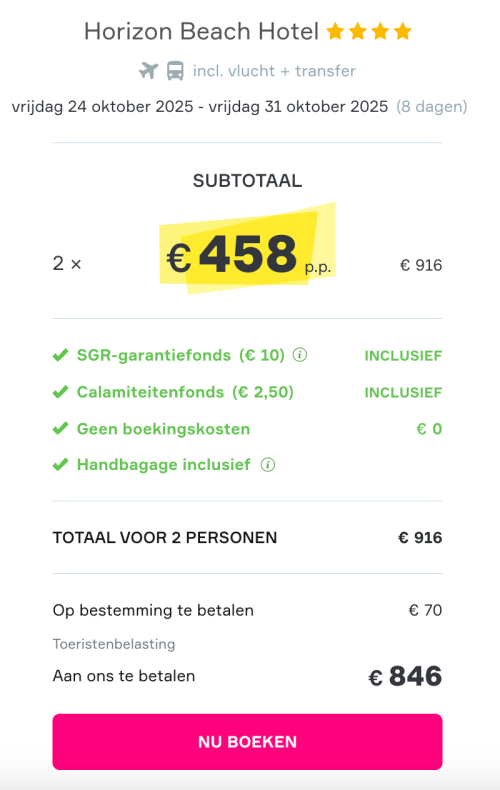Click the hotel star rating
Image resolution: width=500 pixels, height=790 pixels.
click(369, 31)
